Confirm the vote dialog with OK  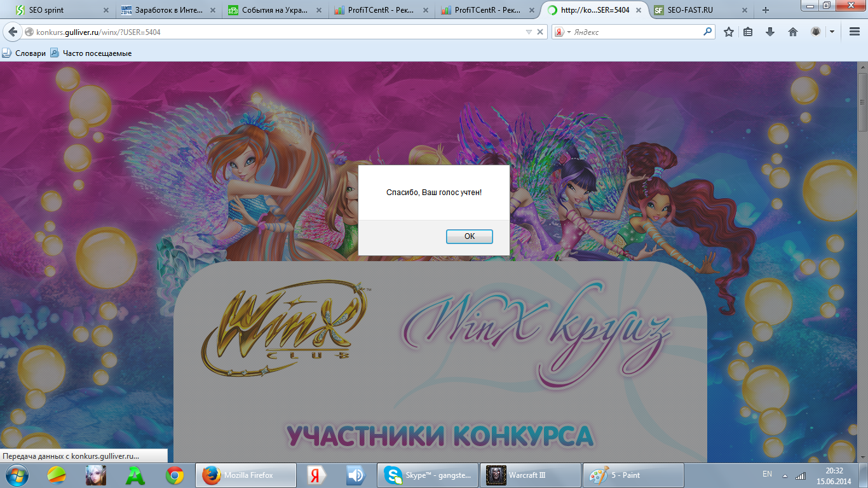pyautogui.click(x=469, y=236)
